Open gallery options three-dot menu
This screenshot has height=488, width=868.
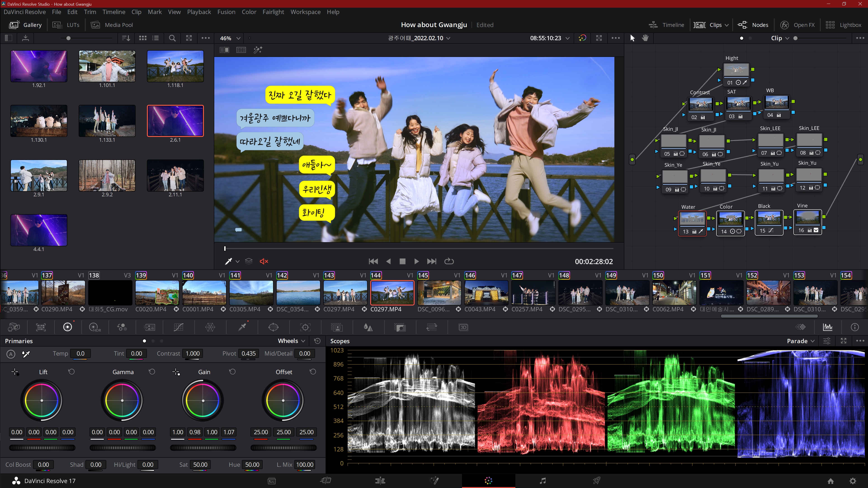click(x=205, y=38)
